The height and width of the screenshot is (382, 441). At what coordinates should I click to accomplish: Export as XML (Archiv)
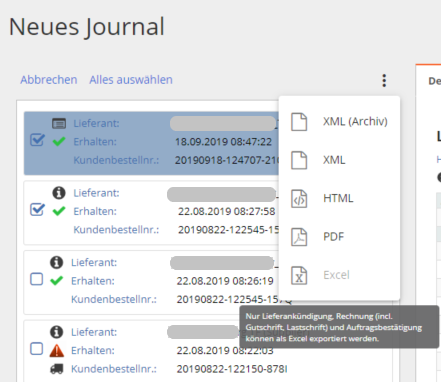point(339,122)
